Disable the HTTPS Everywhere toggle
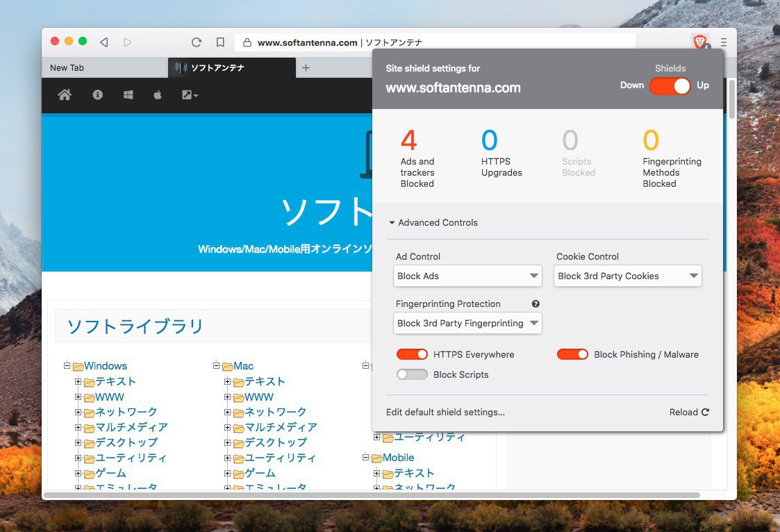The image size is (780, 532). (x=412, y=354)
